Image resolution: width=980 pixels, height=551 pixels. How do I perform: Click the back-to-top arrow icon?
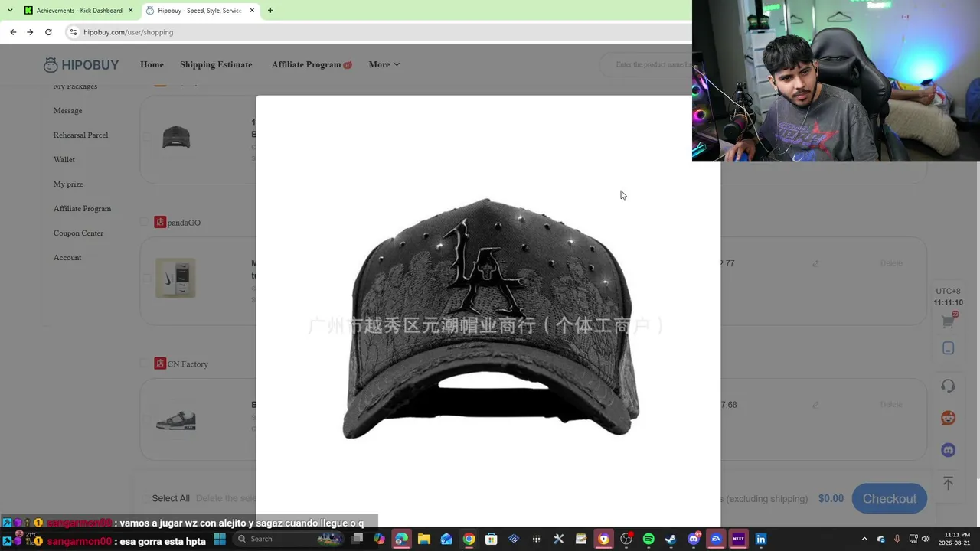(x=948, y=483)
